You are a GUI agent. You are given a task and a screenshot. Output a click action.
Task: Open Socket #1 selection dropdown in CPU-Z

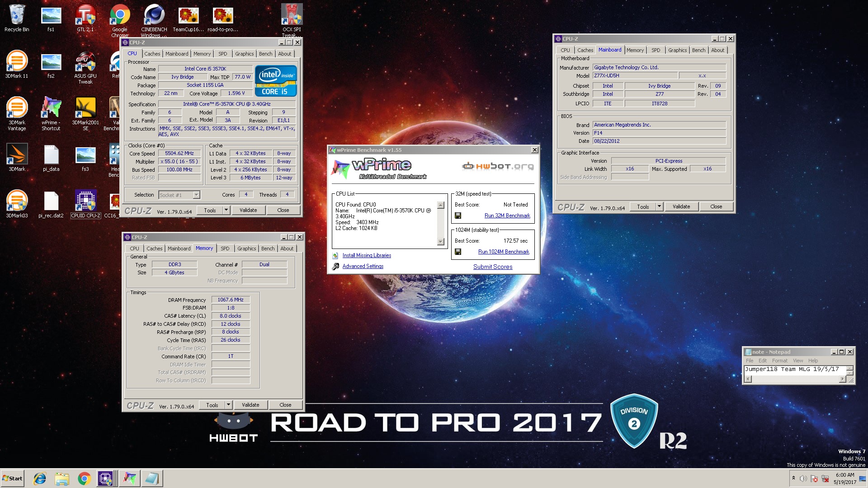coord(196,195)
